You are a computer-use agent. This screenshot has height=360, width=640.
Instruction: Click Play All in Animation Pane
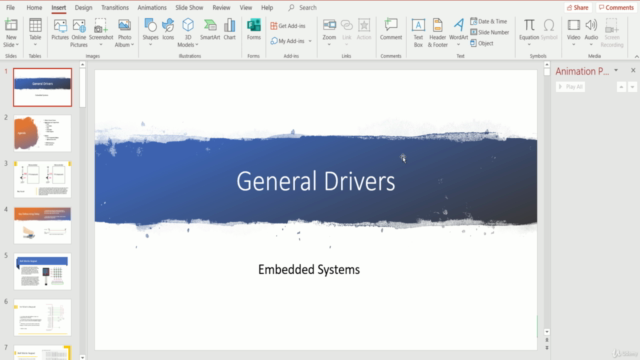(x=570, y=87)
